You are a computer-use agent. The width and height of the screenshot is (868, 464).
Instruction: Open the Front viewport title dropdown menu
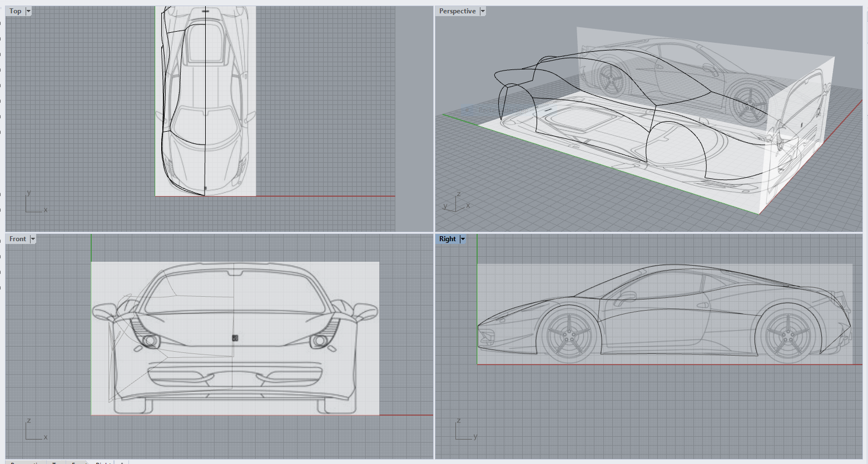33,238
